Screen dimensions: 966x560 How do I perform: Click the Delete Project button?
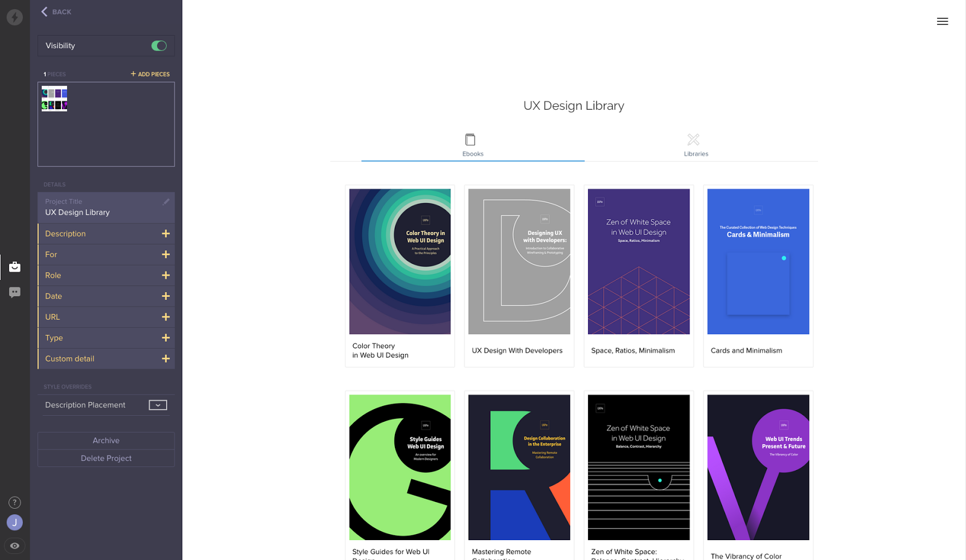106,458
